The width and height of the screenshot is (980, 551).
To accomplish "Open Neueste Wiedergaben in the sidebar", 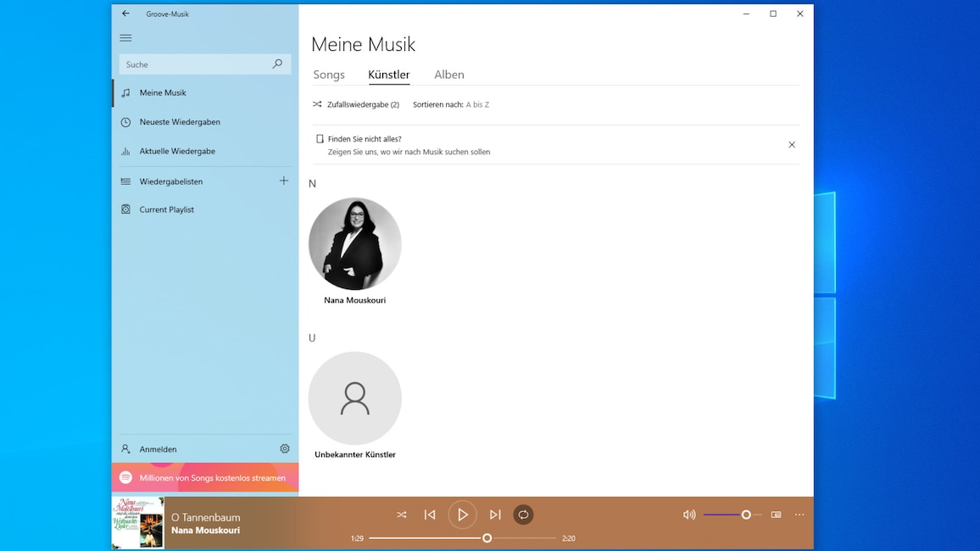I will click(x=205, y=122).
